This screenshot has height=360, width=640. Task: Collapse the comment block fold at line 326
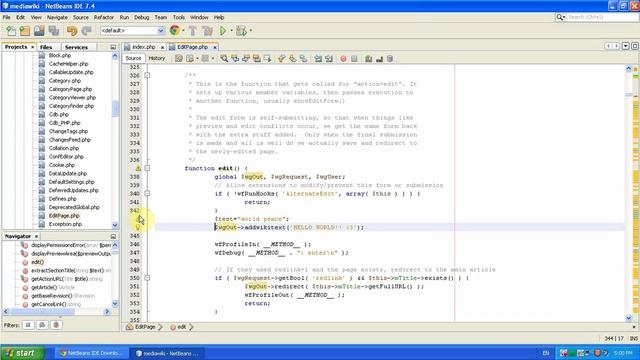pyautogui.click(x=147, y=76)
